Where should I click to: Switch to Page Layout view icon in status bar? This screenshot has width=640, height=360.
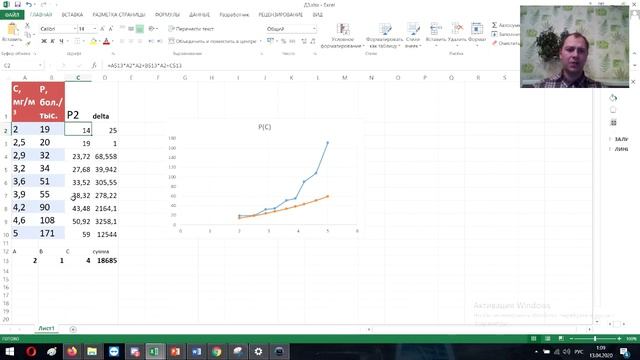[547, 339]
